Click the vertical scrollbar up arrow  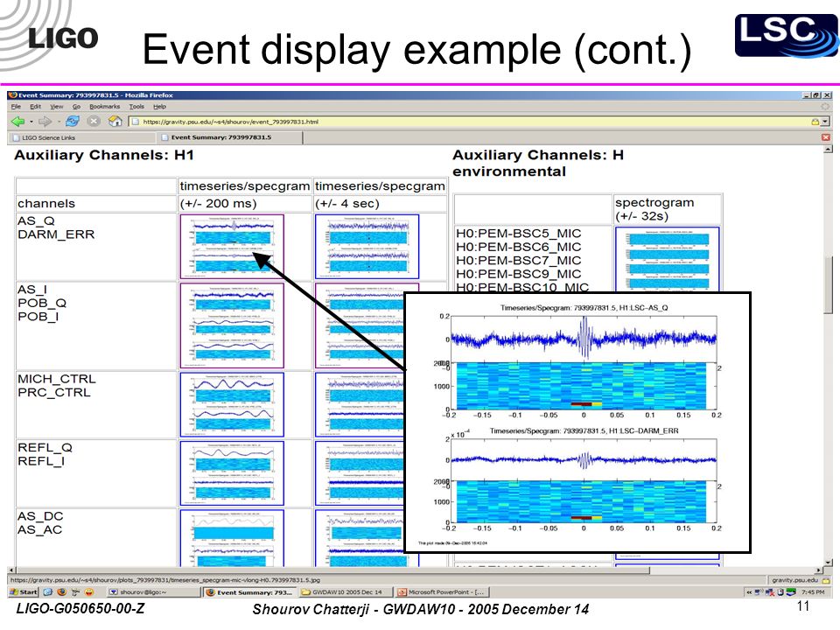pyautogui.click(x=829, y=149)
